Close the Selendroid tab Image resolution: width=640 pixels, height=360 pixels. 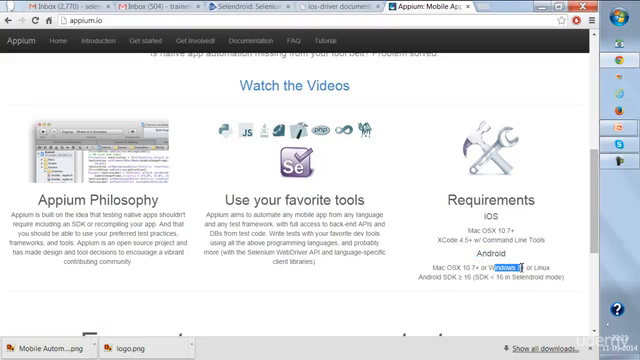(x=288, y=7)
